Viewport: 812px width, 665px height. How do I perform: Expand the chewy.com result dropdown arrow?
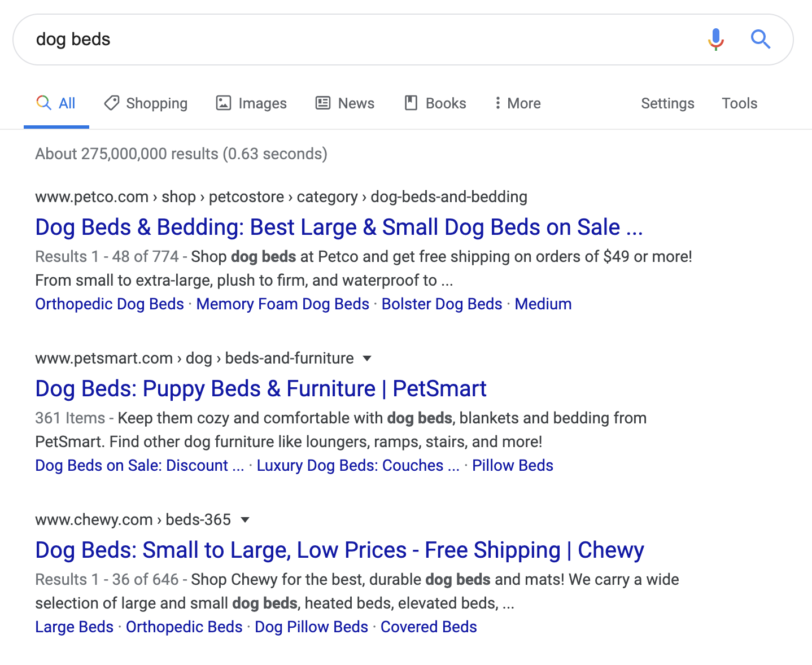click(x=245, y=519)
